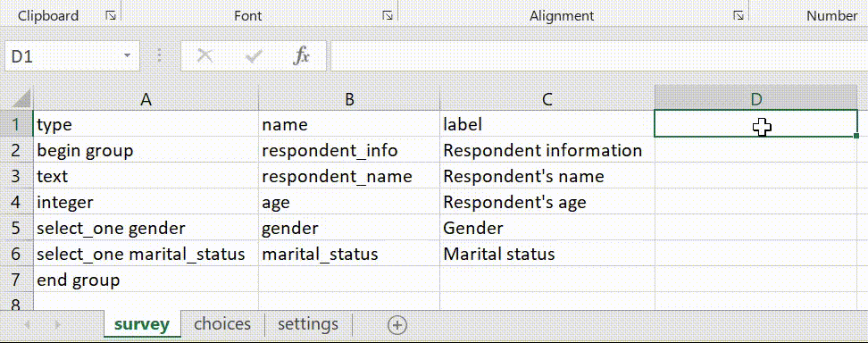Select row 5 header
Image resolution: width=868 pixels, height=343 pixels.
[16, 228]
